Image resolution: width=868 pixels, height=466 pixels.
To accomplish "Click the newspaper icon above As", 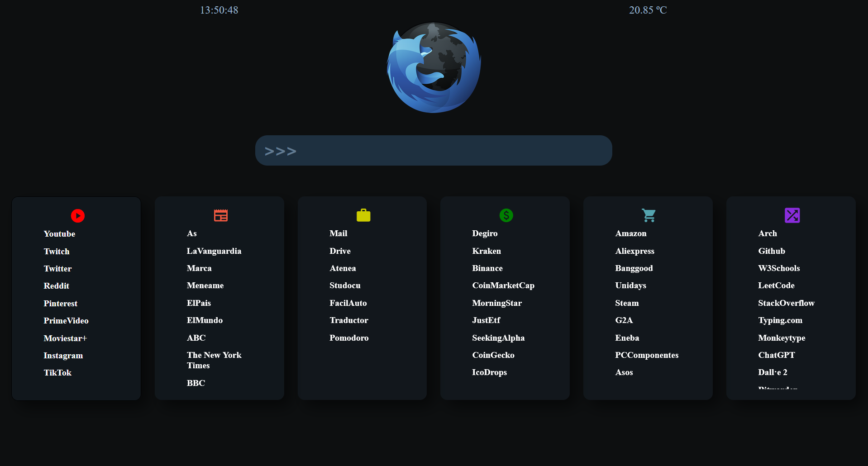I will pyautogui.click(x=220, y=216).
